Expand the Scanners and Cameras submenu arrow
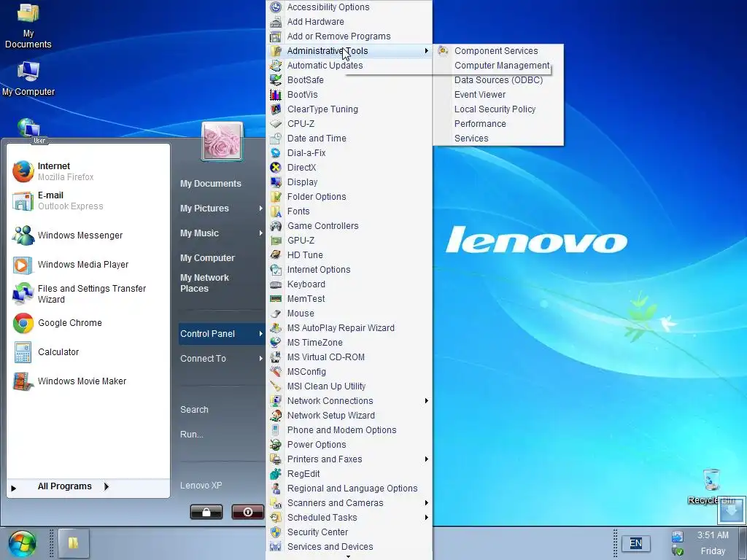Image resolution: width=747 pixels, height=560 pixels. click(426, 503)
